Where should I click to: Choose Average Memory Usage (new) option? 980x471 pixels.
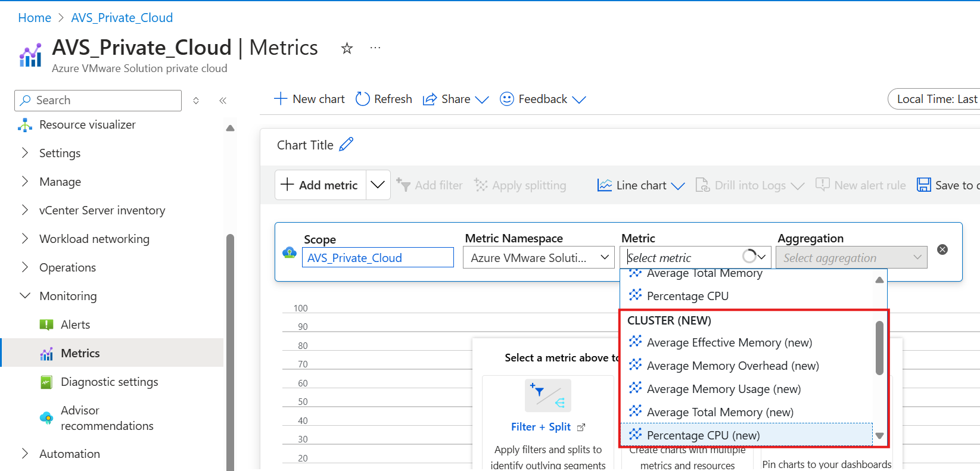coord(723,389)
